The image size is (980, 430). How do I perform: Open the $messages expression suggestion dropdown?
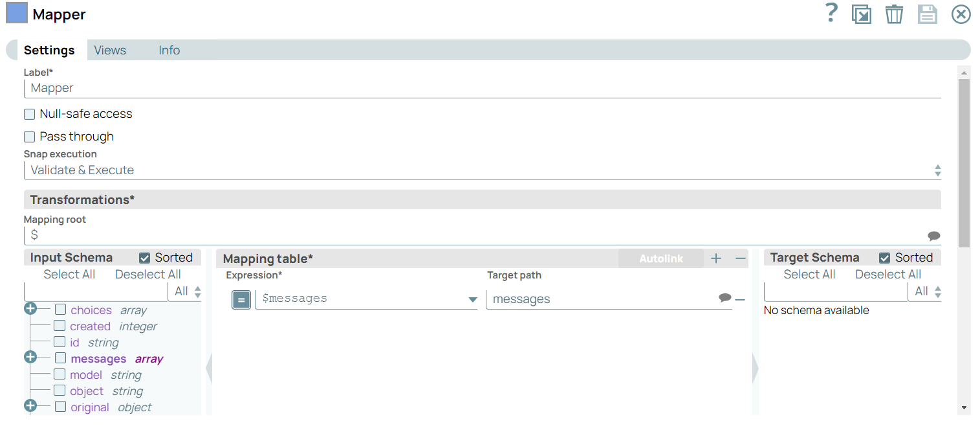click(x=471, y=299)
